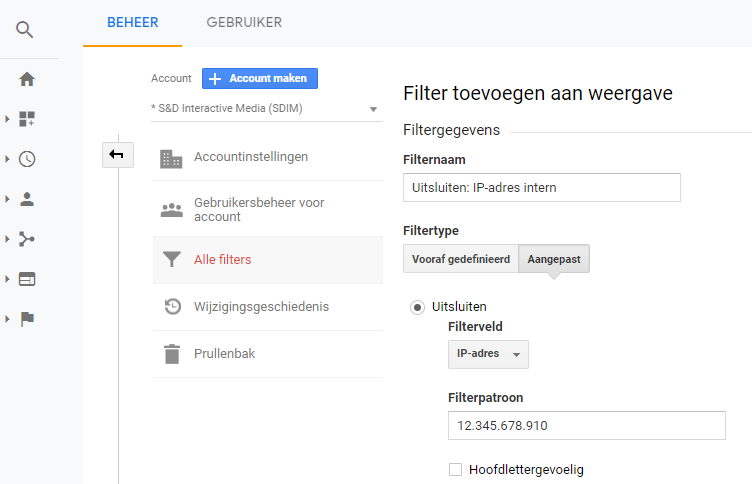Select Aangepast filter type
The width and height of the screenshot is (752, 484).
(x=554, y=259)
